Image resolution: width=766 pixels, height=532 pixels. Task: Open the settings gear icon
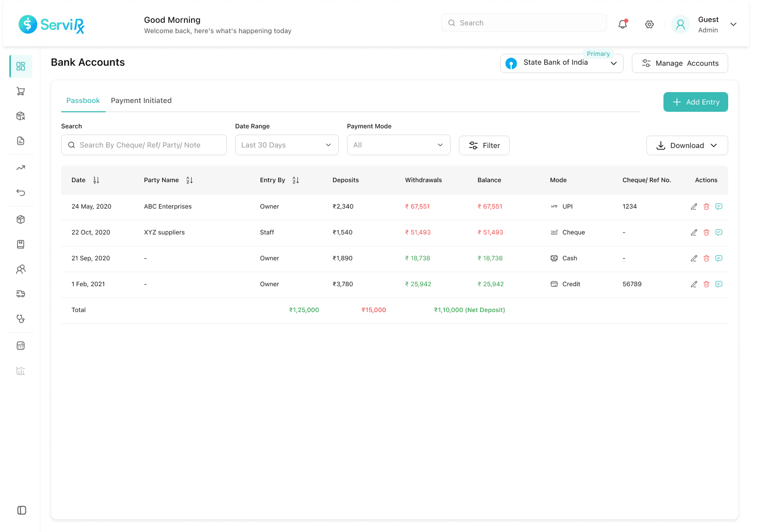[x=649, y=24]
